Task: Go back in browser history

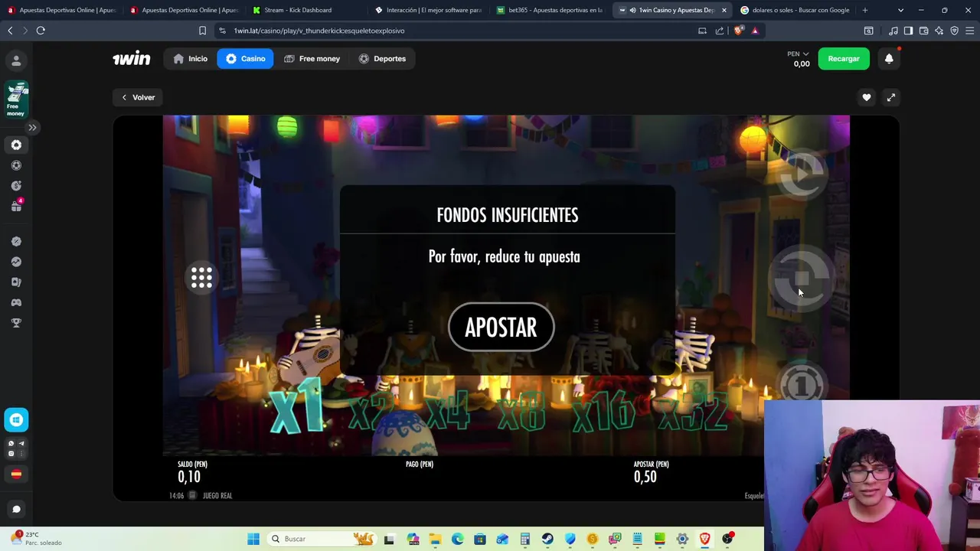Action: pyautogui.click(x=10, y=31)
